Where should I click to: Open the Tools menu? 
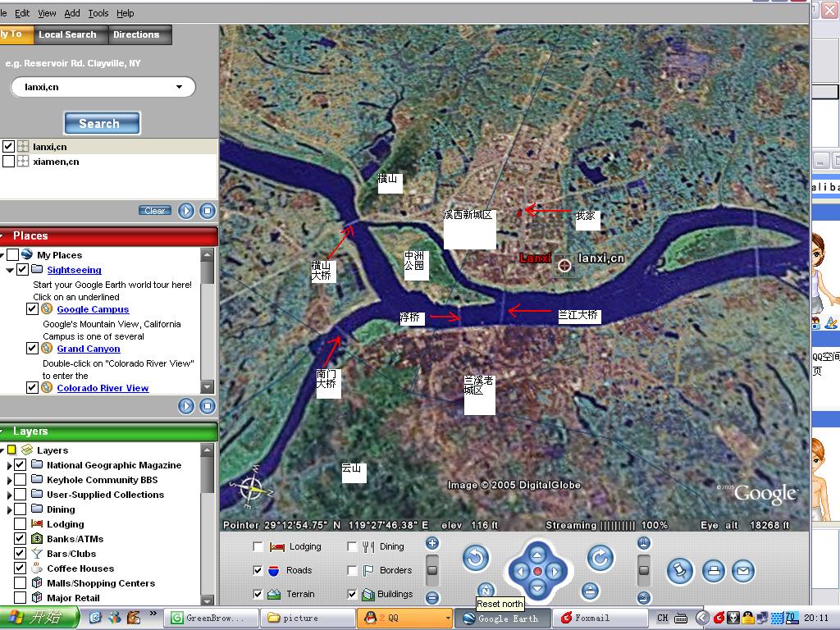pyautogui.click(x=98, y=13)
